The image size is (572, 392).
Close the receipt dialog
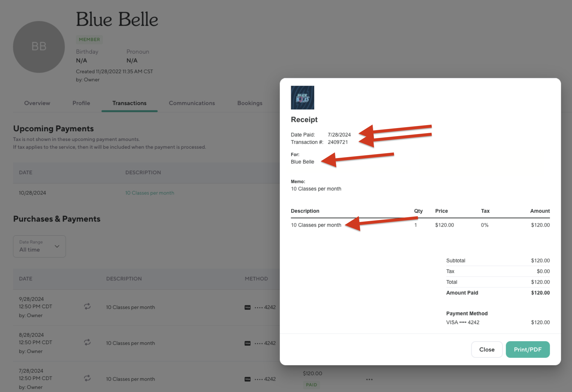click(x=487, y=350)
